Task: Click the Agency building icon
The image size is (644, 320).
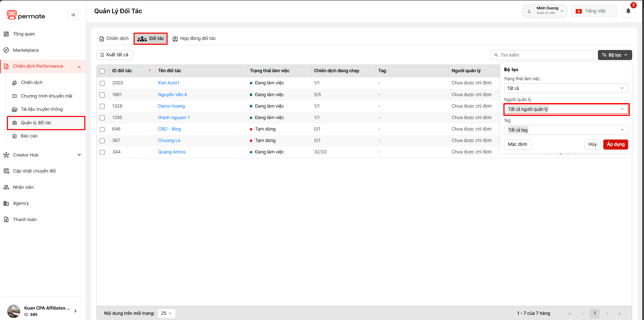Action: (x=6, y=203)
